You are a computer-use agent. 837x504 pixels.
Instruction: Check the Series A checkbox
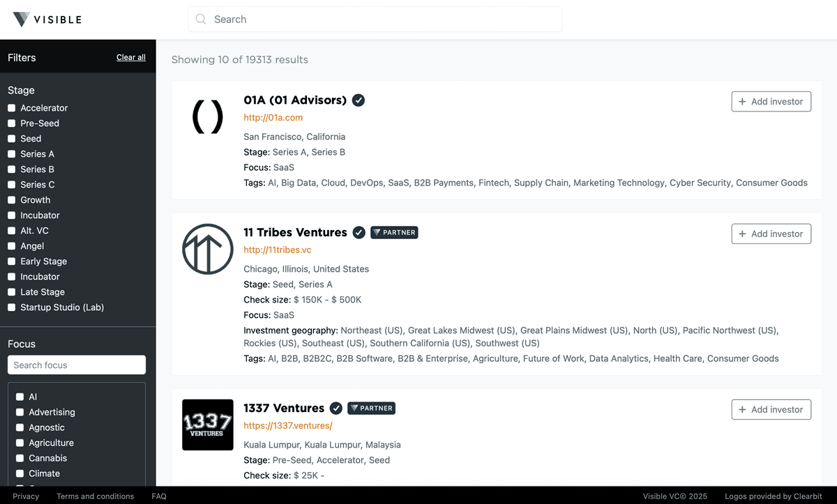point(12,153)
